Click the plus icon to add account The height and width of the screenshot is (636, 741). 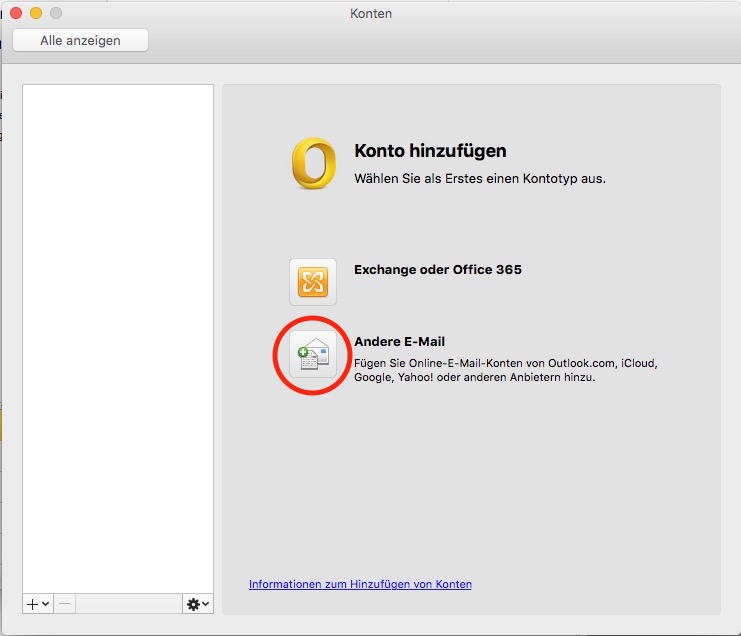33,604
